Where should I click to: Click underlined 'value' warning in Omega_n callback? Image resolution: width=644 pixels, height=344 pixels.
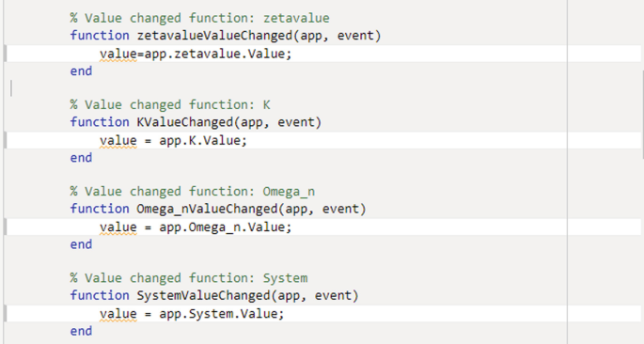118,227
